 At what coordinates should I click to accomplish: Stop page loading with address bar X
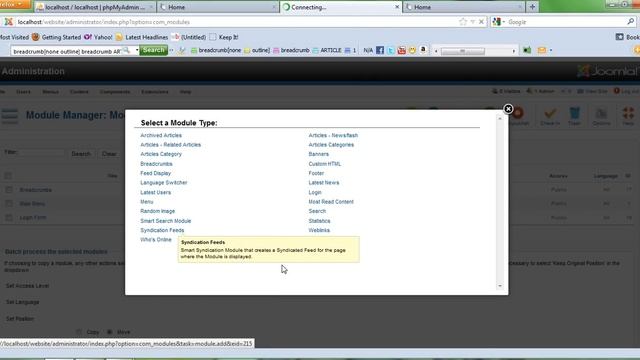point(481,22)
